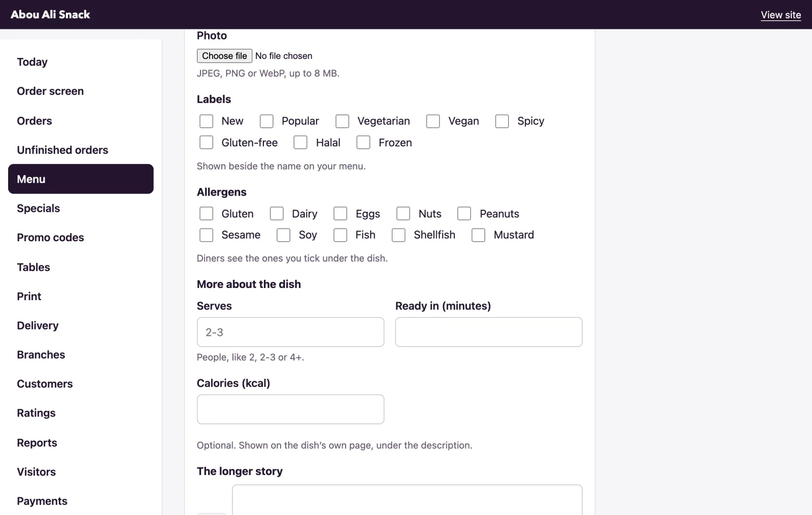Go to the Print page
This screenshot has height=515, width=812.
[81, 296]
